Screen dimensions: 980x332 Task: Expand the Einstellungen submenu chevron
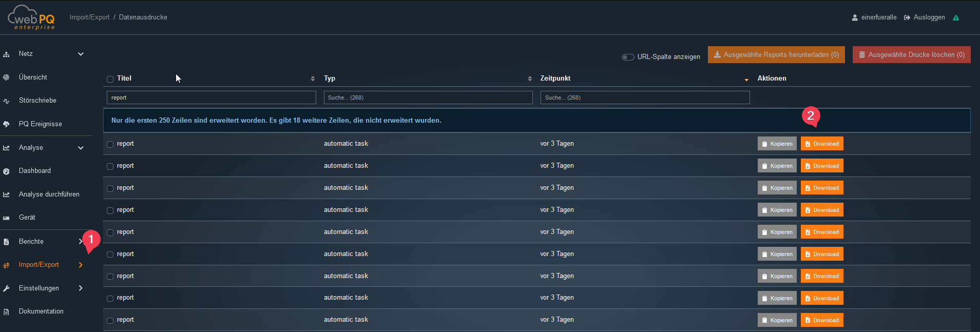click(81, 288)
